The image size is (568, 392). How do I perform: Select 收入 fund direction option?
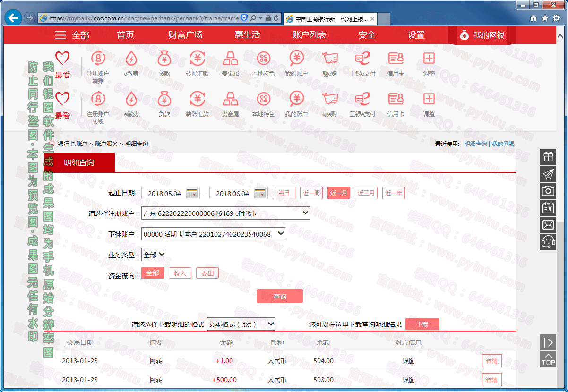point(180,273)
